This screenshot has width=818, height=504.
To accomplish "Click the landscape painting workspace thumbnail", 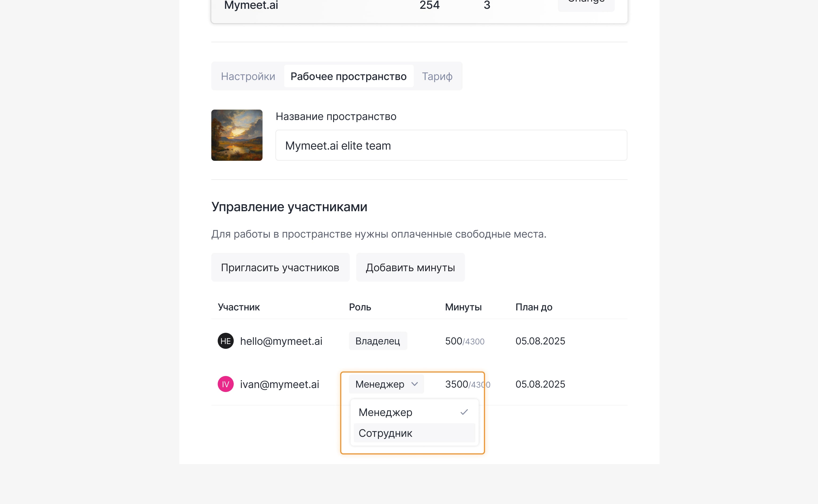I will 237,135.
